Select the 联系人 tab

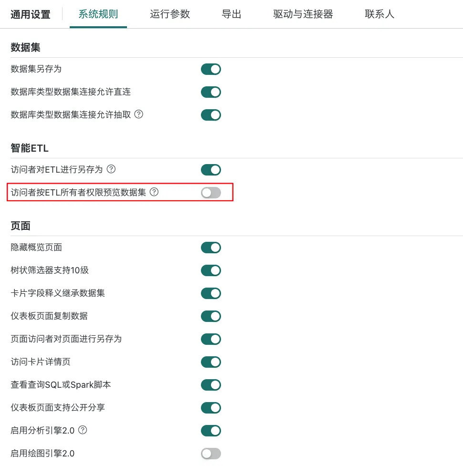tap(379, 14)
